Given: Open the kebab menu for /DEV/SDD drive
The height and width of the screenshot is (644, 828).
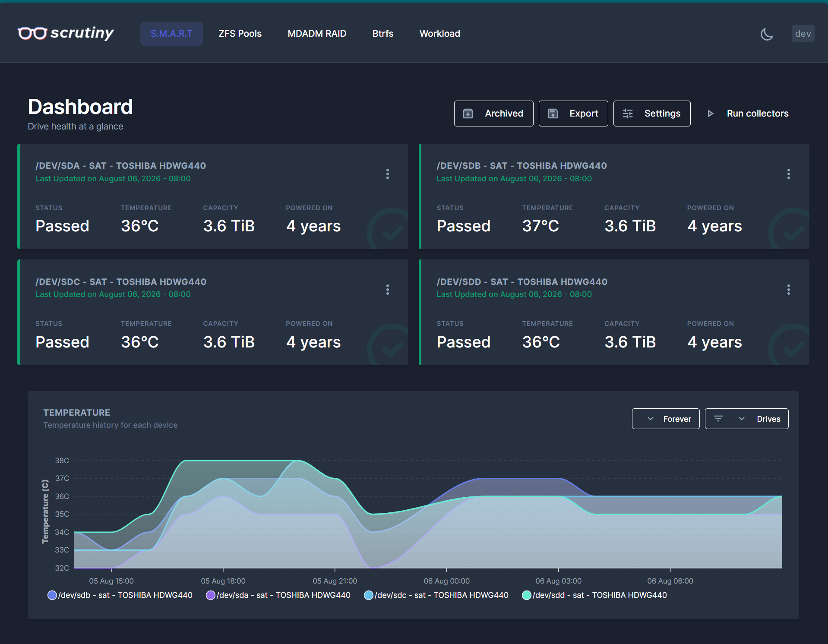Looking at the screenshot, I should (x=789, y=290).
